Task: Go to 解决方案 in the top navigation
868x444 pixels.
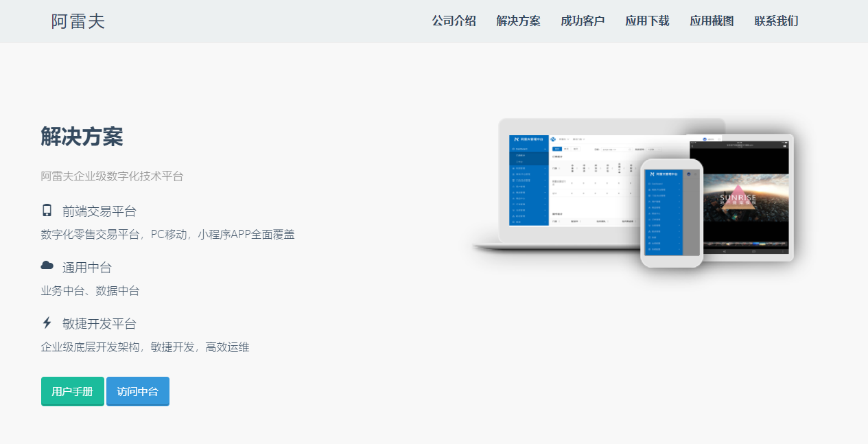Action: click(518, 21)
